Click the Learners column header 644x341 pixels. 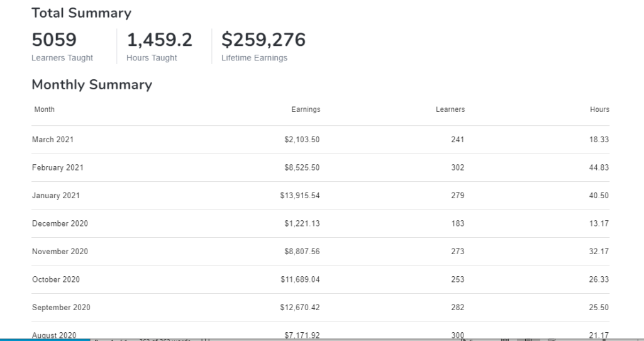(x=450, y=109)
